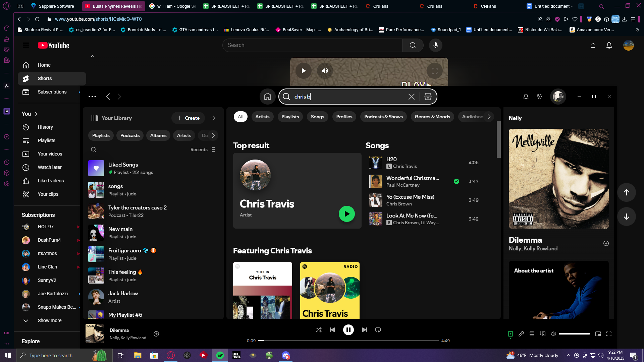
Task: Open Friend Activity icon
Action: (539, 97)
